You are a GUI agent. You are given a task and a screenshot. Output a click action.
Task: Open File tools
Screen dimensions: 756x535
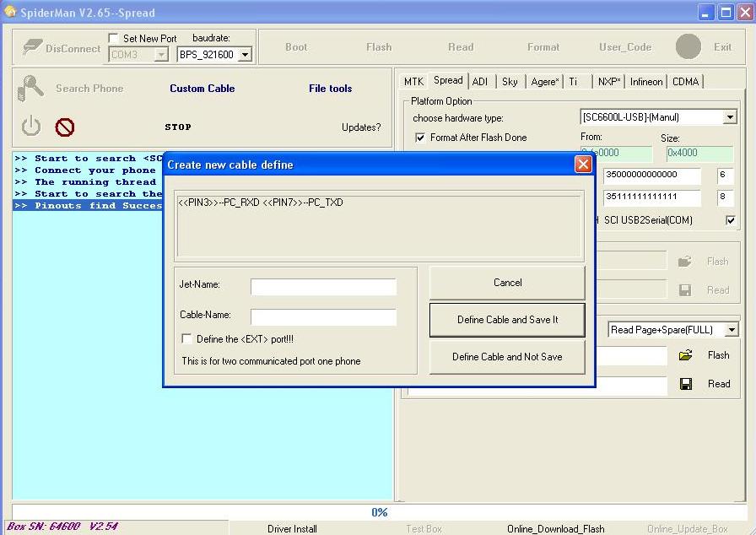click(x=330, y=89)
